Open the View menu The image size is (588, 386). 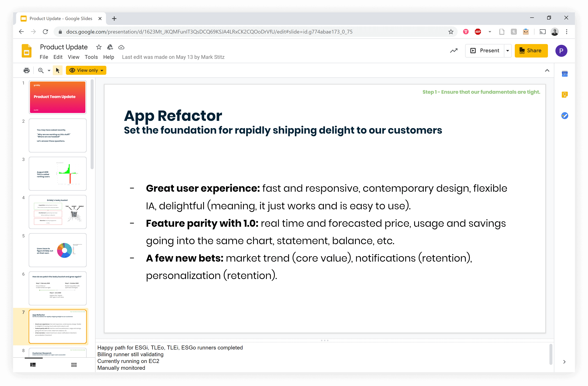coord(74,57)
